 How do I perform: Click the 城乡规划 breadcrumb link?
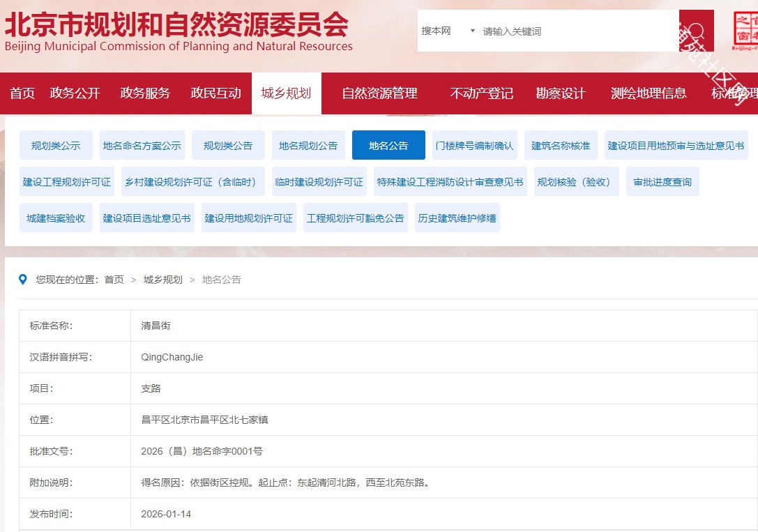point(162,280)
